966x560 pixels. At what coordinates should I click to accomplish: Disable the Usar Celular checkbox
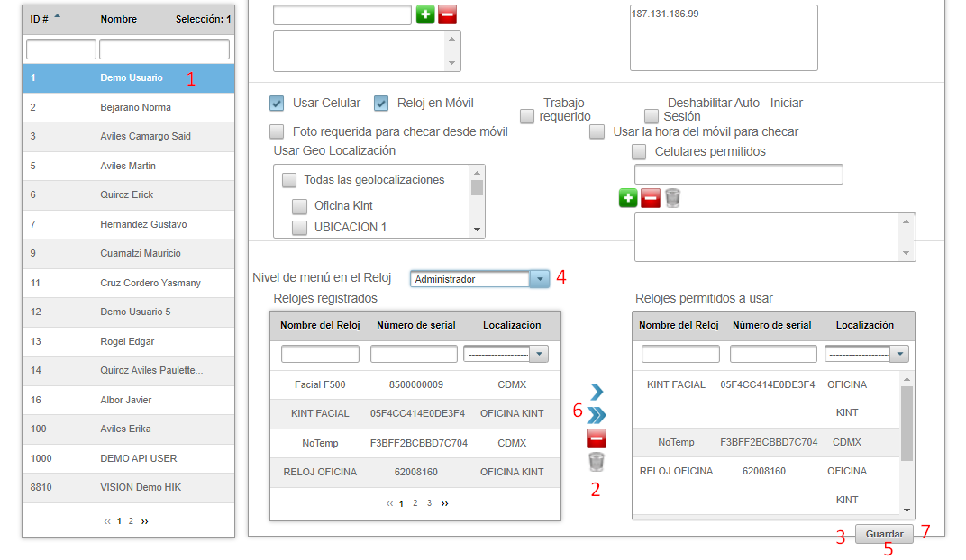277,103
